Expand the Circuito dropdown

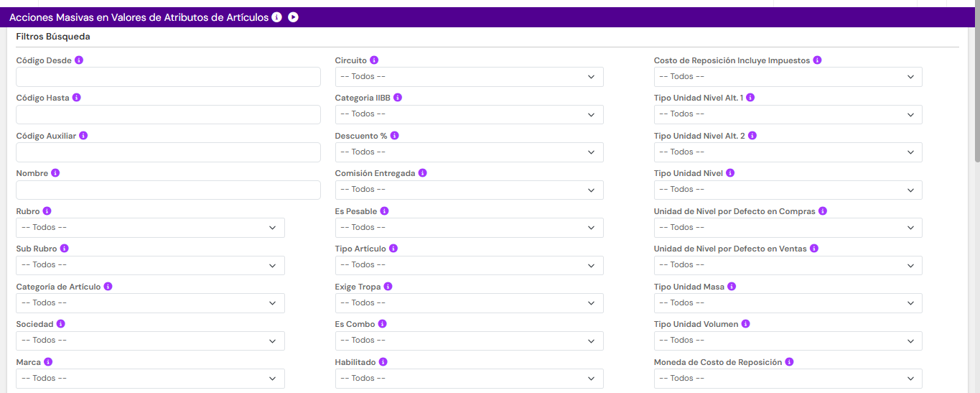(469, 77)
